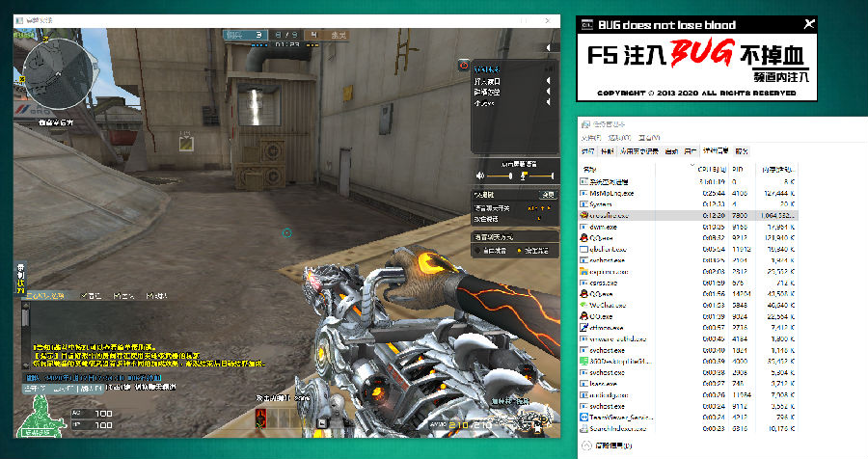Click the speaker volume icon in game
The image size is (868, 459).
coord(480,175)
